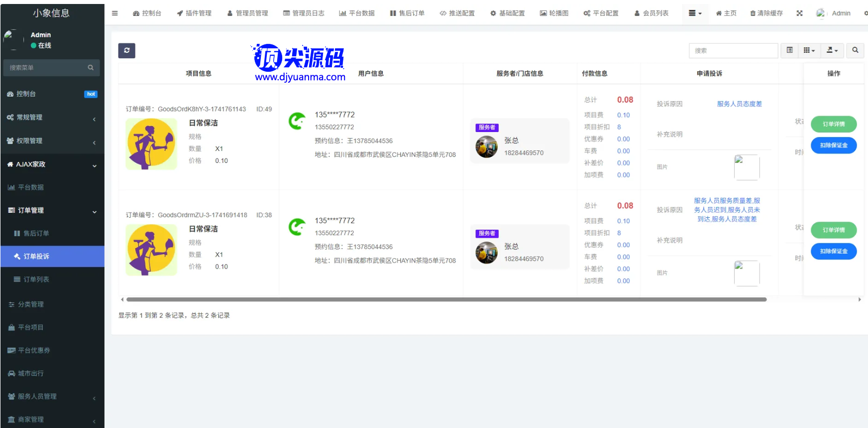The width and height of the screenshot is (868, 428).
Task: Click the fullscreen expand icon
Action: click(799, 13)
